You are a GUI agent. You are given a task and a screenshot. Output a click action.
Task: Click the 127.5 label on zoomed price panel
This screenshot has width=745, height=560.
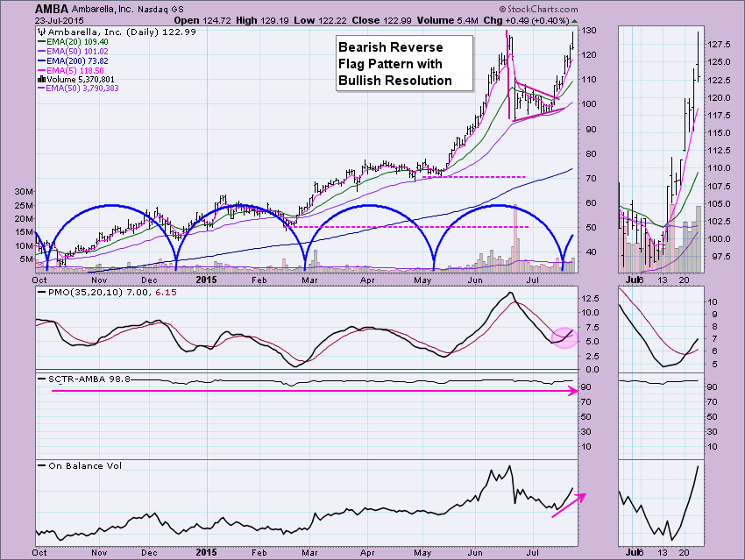[718, 44]
